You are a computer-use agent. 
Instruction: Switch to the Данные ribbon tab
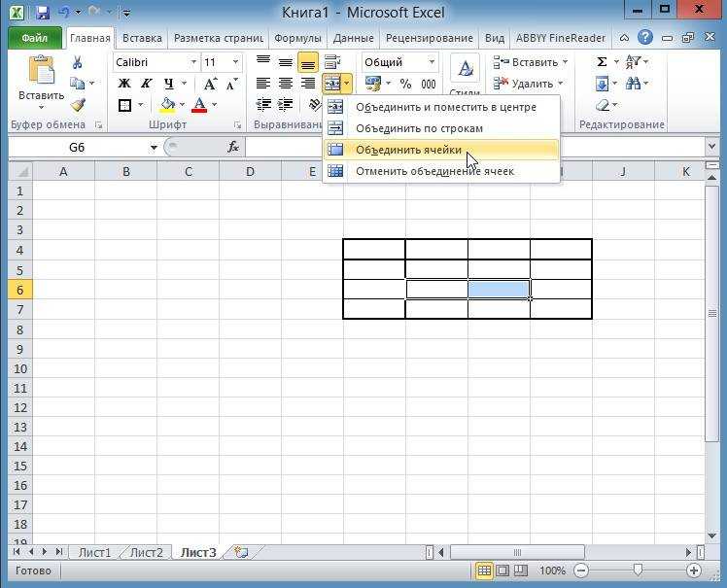354,38
